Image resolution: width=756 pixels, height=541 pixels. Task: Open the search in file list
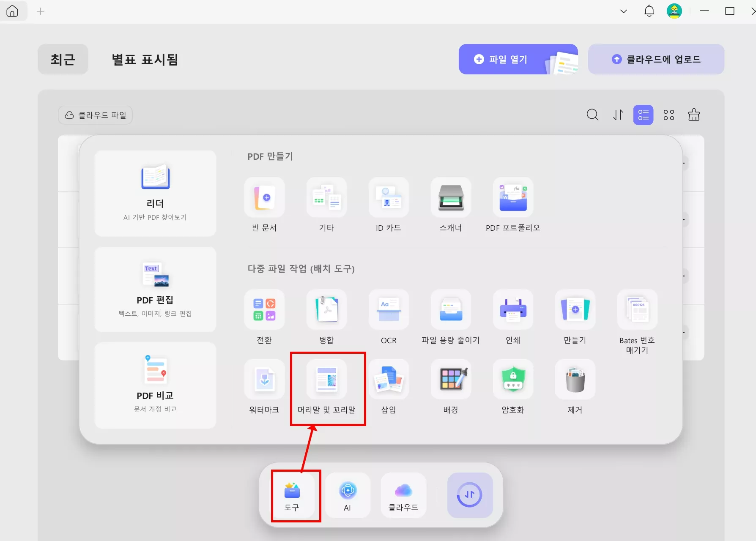click(592, 115)
